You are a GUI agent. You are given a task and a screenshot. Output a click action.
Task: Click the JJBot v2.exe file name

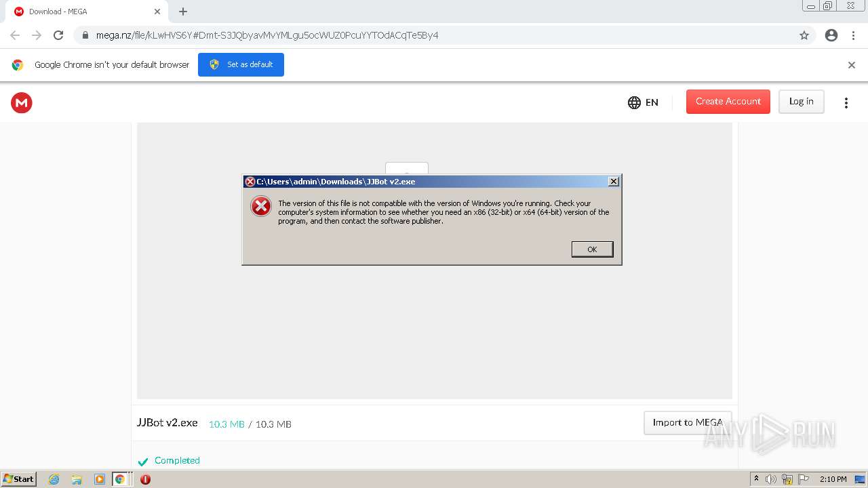167,422
